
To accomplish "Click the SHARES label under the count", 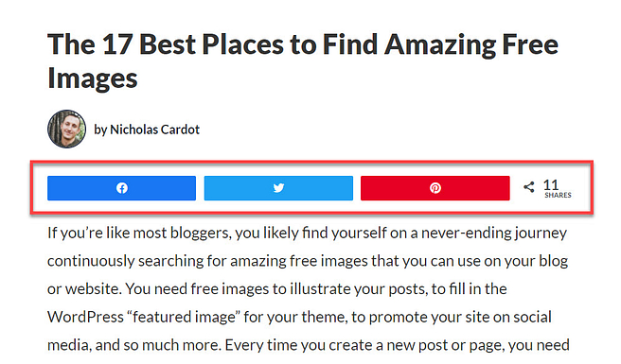I will (x=558, y=195).
